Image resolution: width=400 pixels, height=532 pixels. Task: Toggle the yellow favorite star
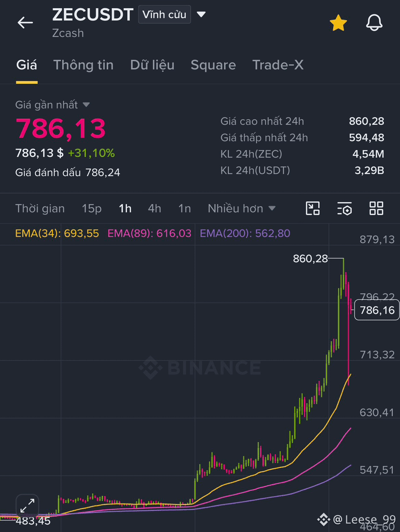(338, 23)
